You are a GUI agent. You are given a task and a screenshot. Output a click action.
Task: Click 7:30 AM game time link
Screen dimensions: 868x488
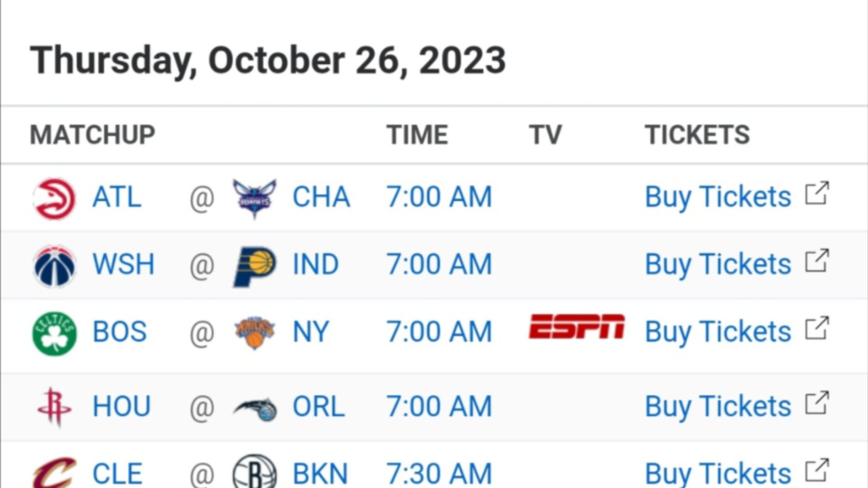pyautogui.click(x=439, y=474)
